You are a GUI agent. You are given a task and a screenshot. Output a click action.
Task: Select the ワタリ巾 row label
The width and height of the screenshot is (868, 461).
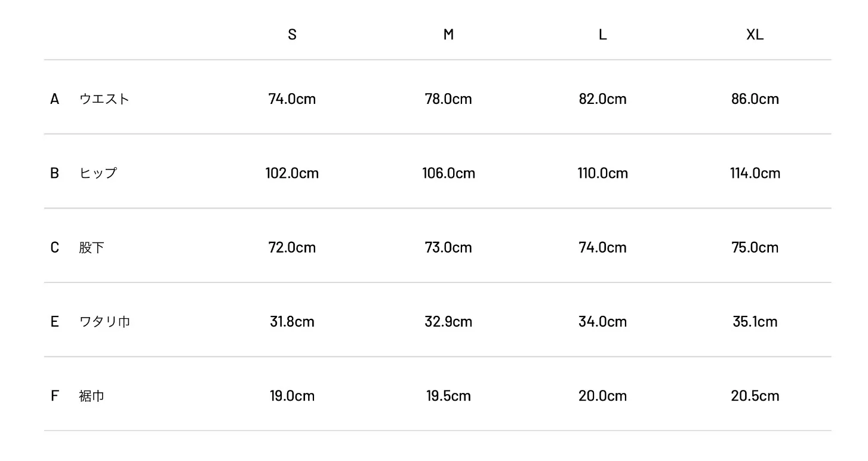point(104,322)
